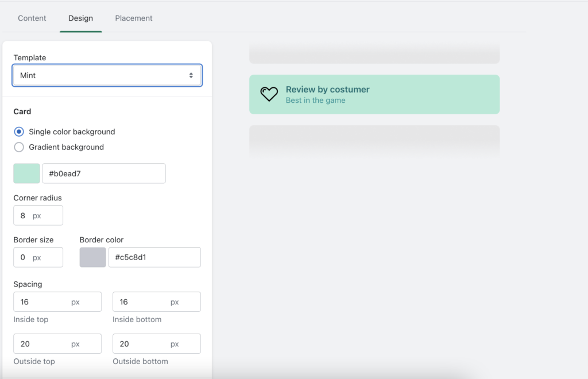Focus the Inside top spacing field
The image size is (588, 379).
57,301
